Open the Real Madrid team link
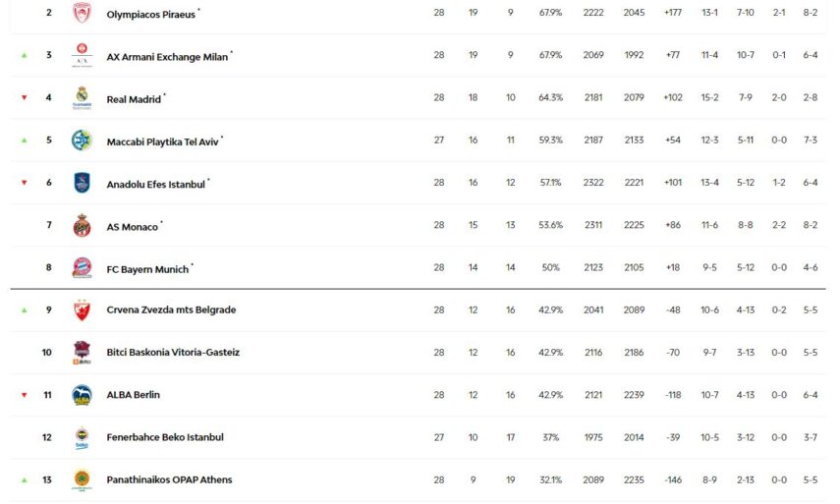Image resolution: width=840 pixels, height=504 pixels. coord(134,99)
